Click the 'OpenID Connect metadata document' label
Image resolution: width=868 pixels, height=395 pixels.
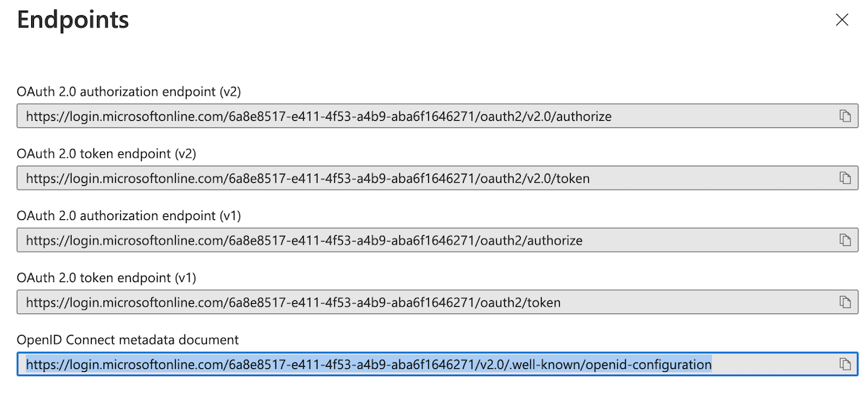(127, 340)
